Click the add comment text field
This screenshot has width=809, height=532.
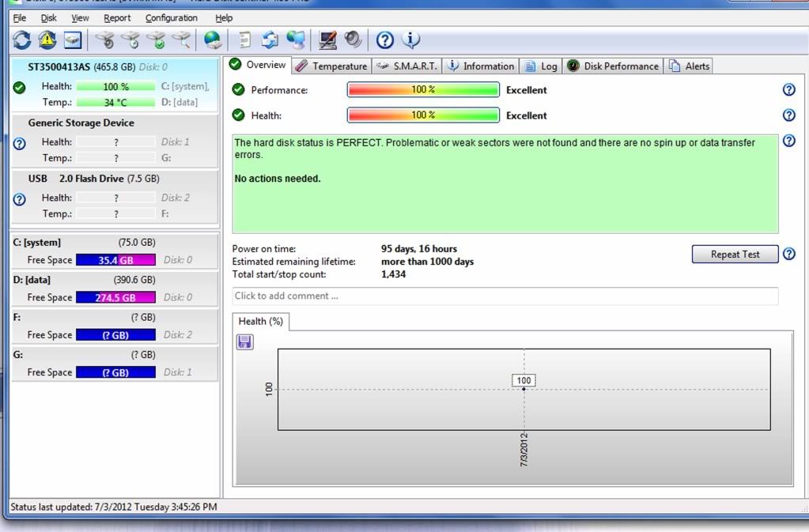point(505,296)
